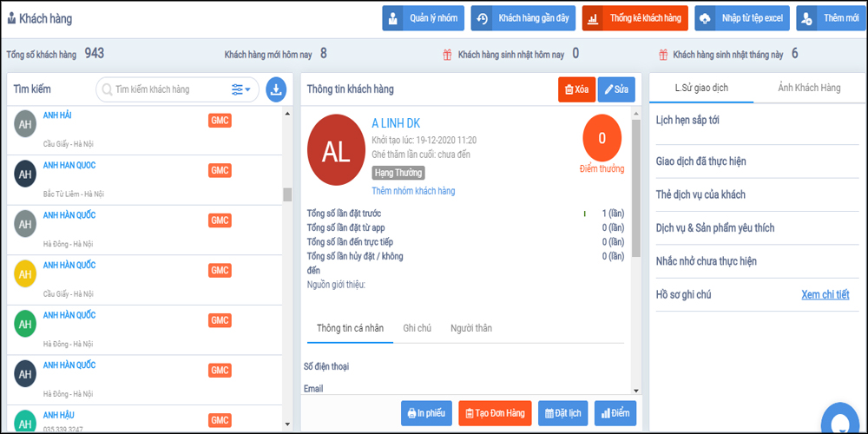Open Khách hàng gần đây list
The image size is (868, 434).
click(523, 18)
